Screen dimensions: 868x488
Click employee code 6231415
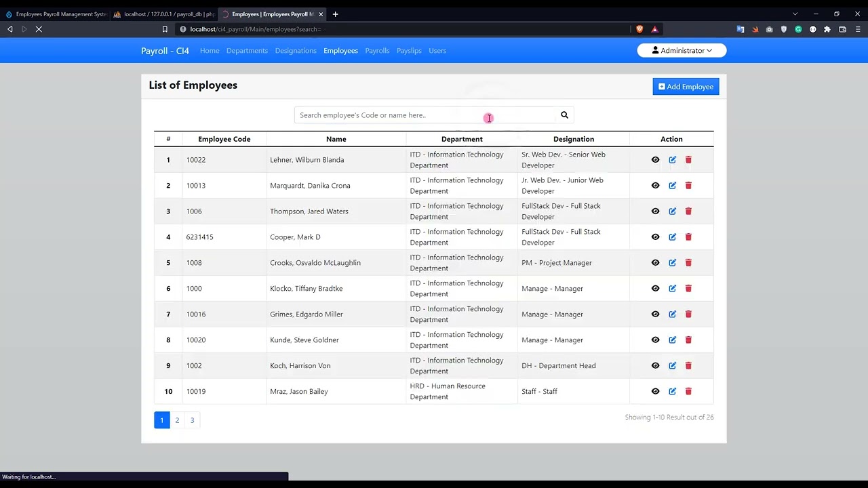pyautogui.click(x=200, y=237)
